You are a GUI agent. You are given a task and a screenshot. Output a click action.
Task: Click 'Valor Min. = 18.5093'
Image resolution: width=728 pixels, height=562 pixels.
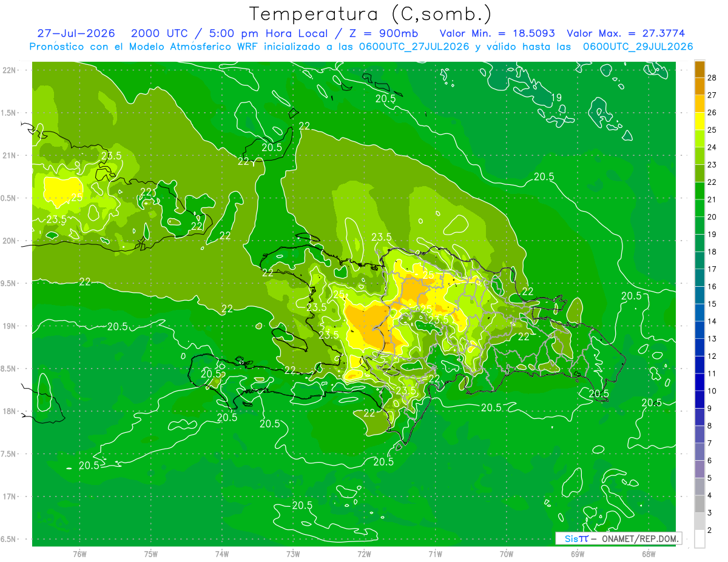pyautogui.click(x=497, y=33)
